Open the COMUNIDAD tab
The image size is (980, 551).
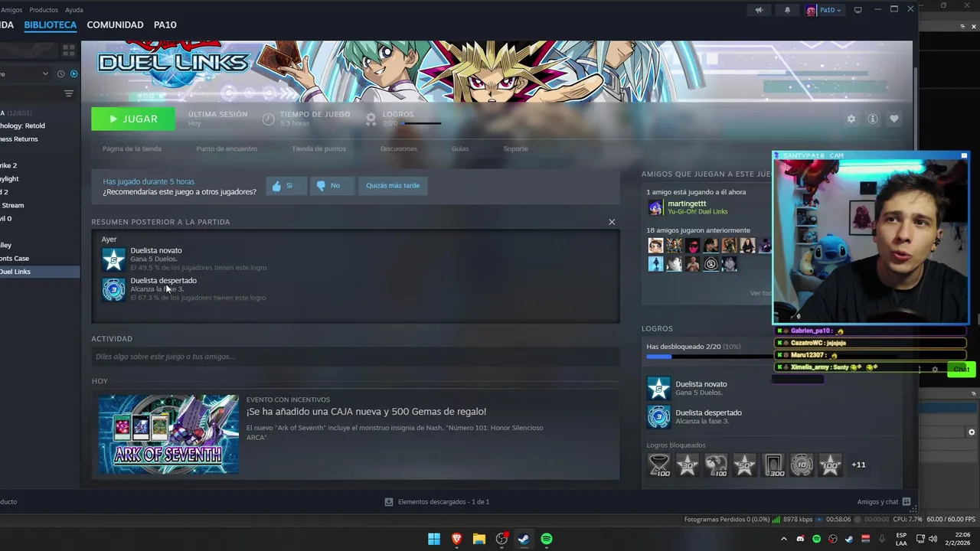point(115,24)
